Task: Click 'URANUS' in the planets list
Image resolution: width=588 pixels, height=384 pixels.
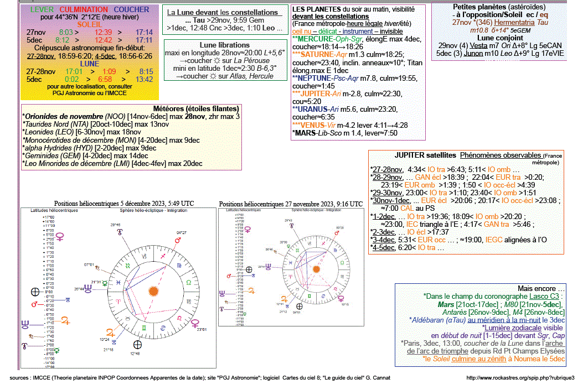Action: [x=313, y=110]
